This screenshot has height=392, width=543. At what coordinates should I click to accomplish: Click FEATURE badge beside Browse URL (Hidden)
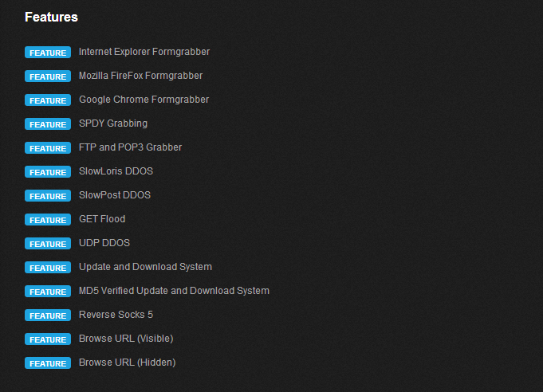48,363
